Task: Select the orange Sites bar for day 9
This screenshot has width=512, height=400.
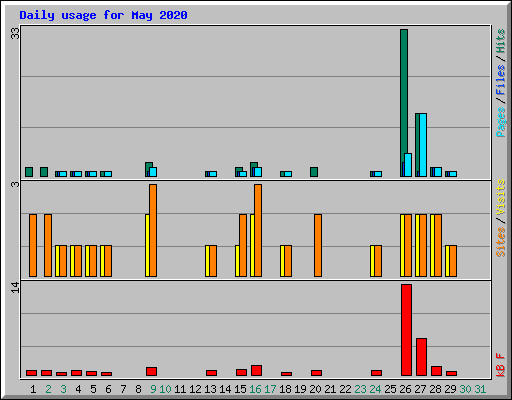Action: (x=153, y=230)
